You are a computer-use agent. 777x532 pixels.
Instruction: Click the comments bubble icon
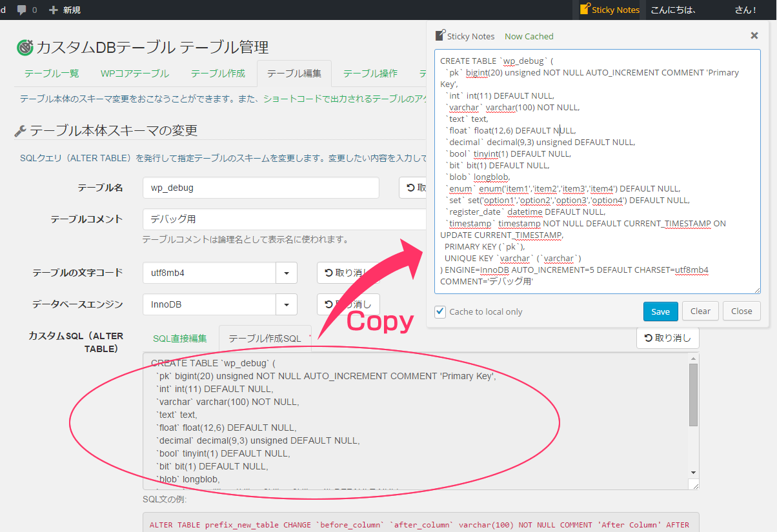point(22,10)
